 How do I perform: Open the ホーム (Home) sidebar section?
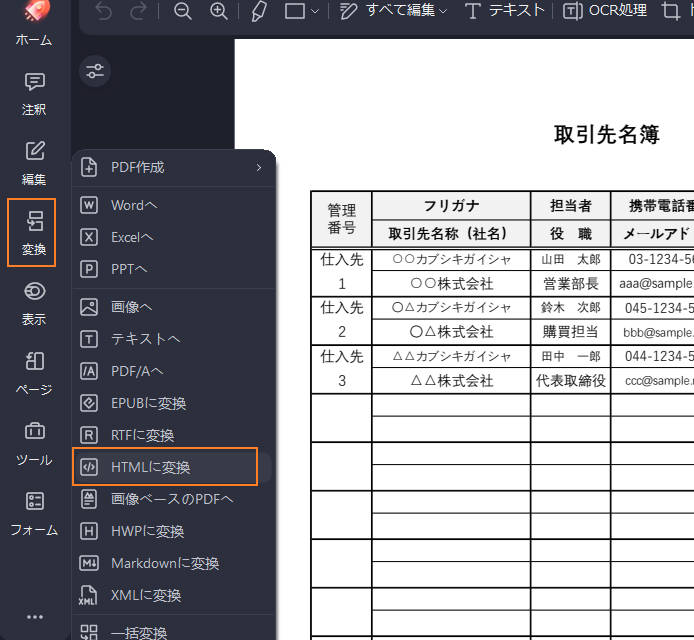coord(34,24)
